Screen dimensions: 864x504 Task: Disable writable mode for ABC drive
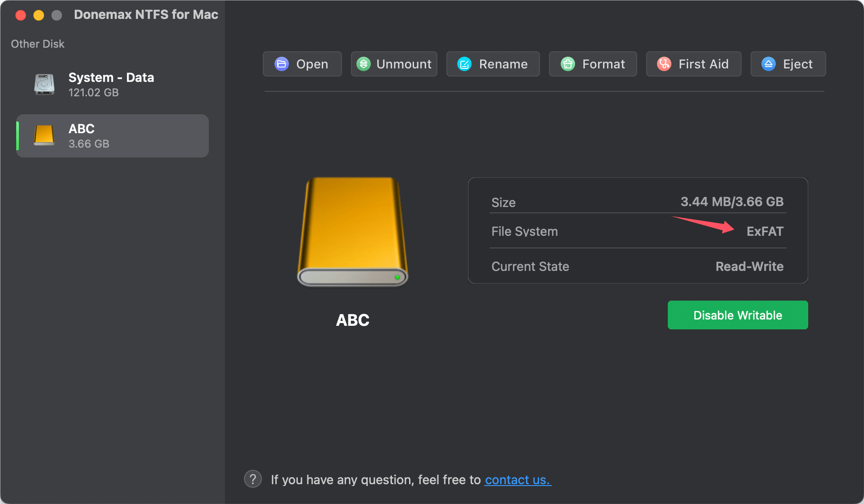point(738,315)
